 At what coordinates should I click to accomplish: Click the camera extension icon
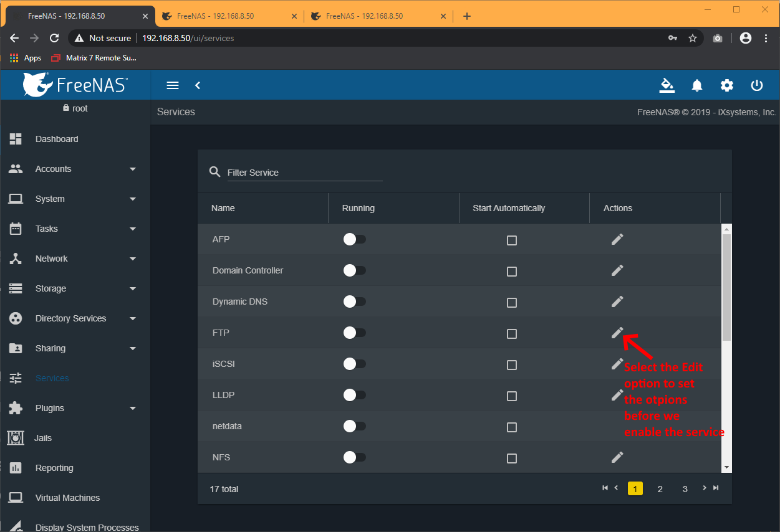718,38
